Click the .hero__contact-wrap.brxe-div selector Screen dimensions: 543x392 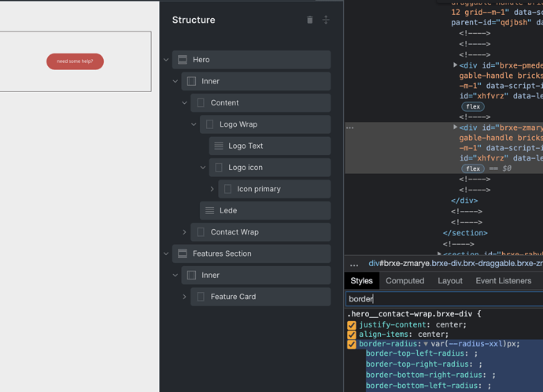pyautogui.click(x=410, y=314)
